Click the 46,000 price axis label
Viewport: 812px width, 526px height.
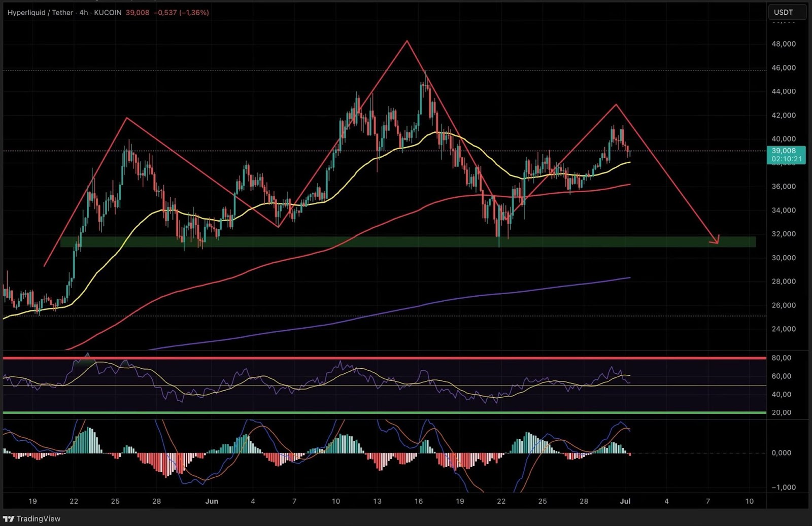tap(784, 67)
